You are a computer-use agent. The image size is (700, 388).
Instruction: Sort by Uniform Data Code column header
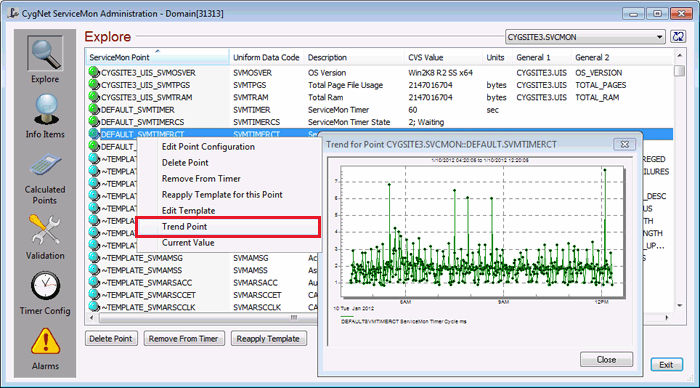click(x=266, y=57)
